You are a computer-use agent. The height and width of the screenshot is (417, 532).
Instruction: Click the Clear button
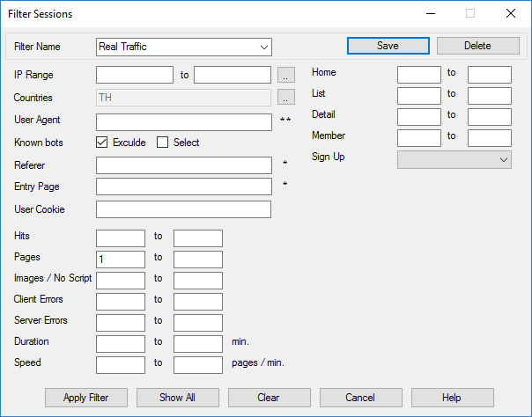point(269,398)
